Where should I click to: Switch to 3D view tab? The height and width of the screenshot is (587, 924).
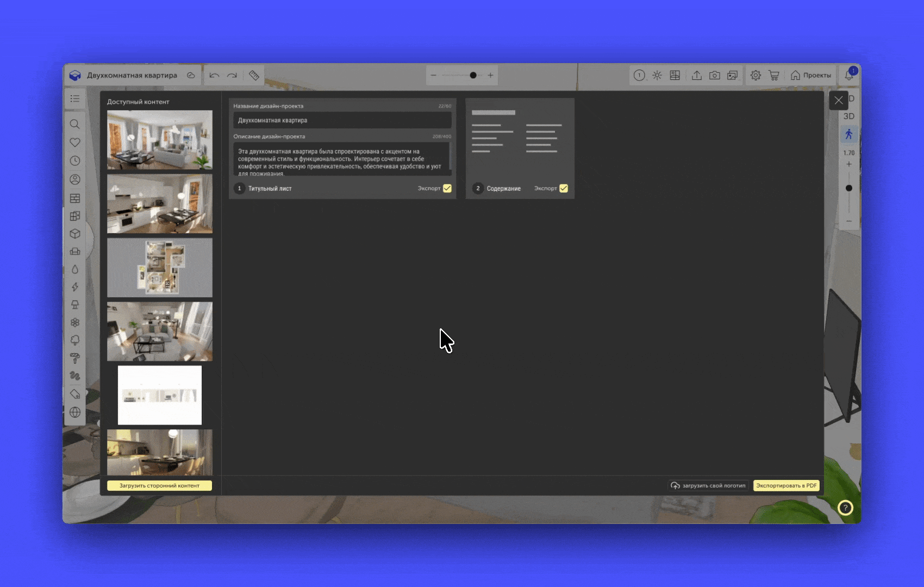[x=848, y=116]
